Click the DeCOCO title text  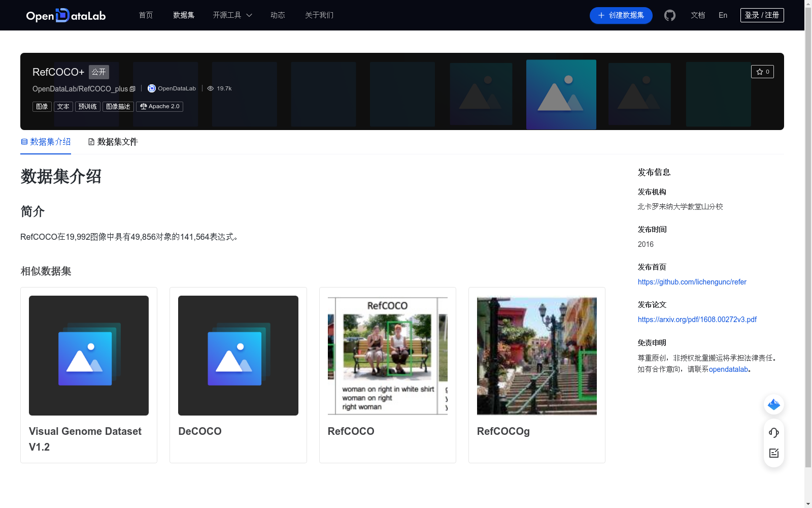pyautogui.click(x=200, y=431)
